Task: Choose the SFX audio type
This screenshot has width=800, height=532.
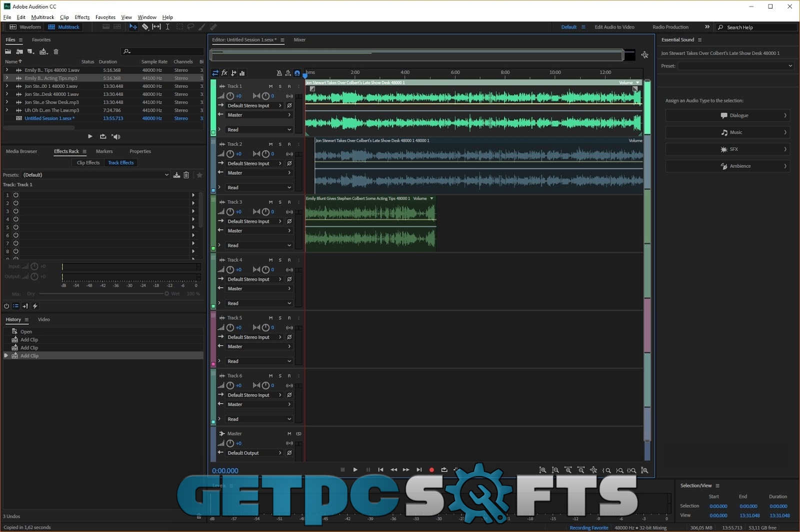Action: [727, 149]
